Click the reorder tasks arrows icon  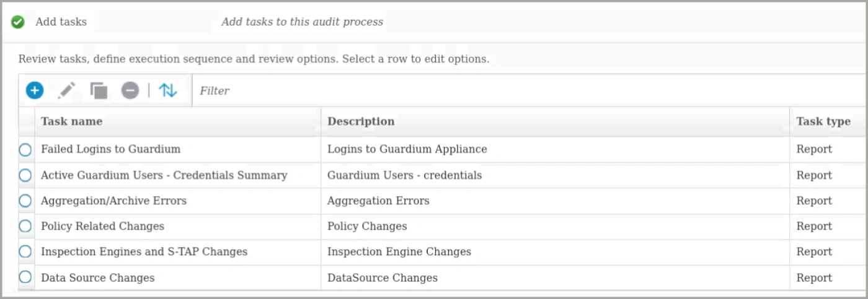tap(167, 90)
